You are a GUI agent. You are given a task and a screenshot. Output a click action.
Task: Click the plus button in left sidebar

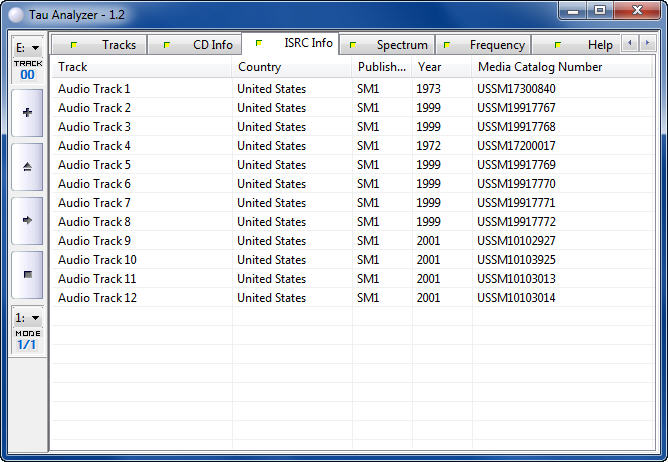27,113
